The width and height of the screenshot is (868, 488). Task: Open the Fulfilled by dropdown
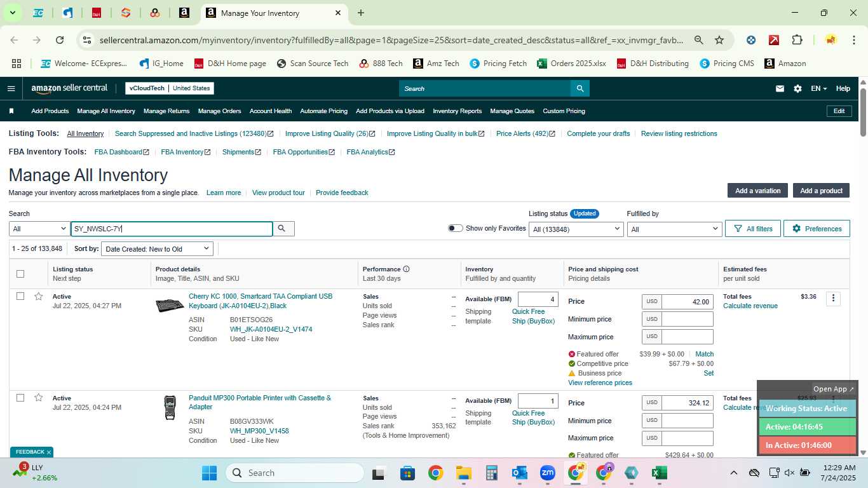point(674,229)
